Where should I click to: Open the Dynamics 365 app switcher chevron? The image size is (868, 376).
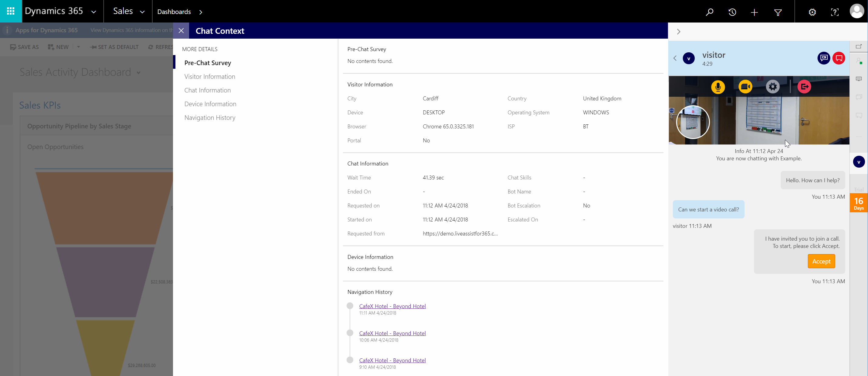[x=93, y=11]
